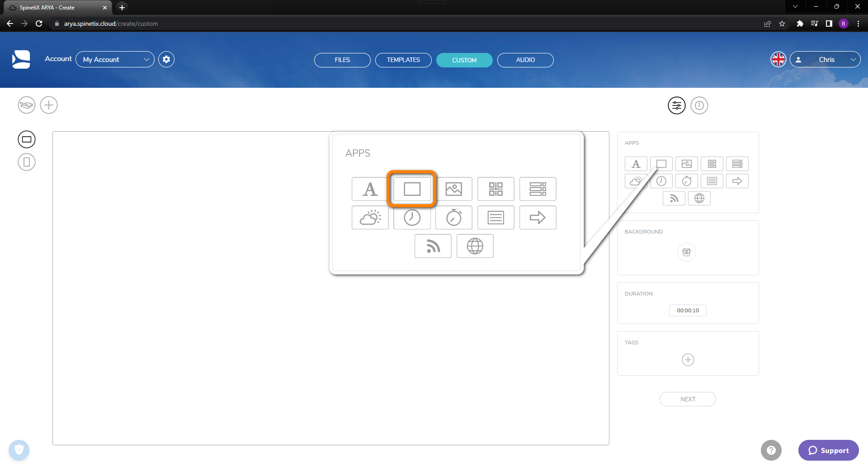
Task: Select the highlighted Shape app
Action: click(411, 189)
